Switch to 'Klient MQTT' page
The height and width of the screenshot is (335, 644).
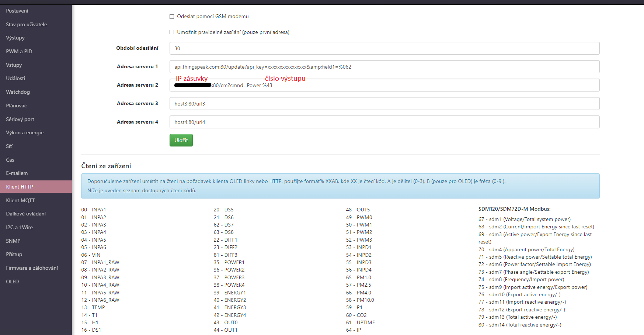click(x=20, y=200)
